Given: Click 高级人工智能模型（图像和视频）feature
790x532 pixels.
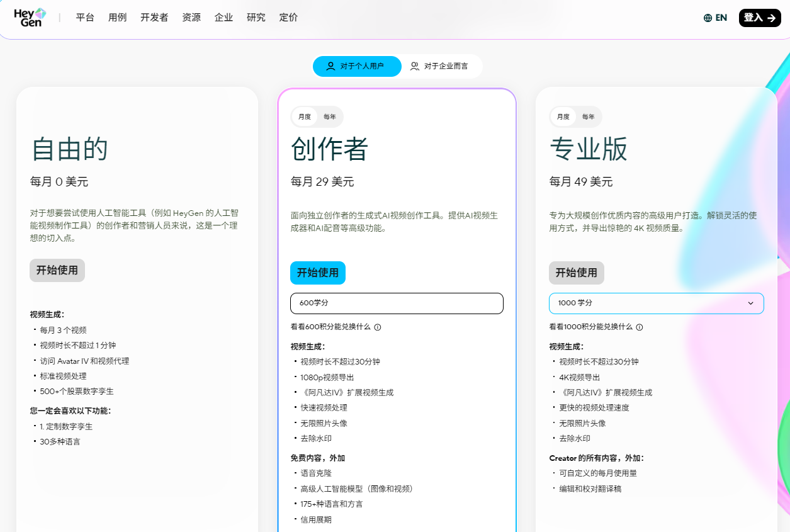Looking at the screenshot, I should (x=358, y=489).
